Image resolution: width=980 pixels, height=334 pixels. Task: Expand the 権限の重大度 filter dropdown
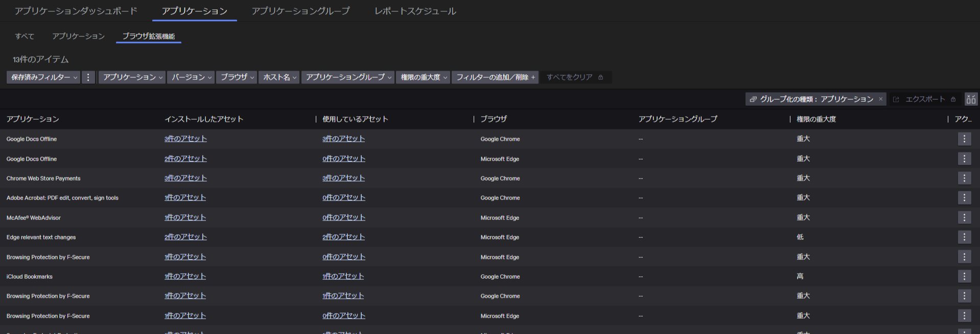[423, 77]
